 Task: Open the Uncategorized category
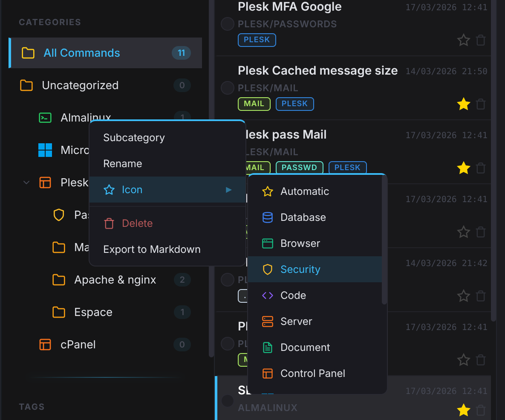coord(105,85)
